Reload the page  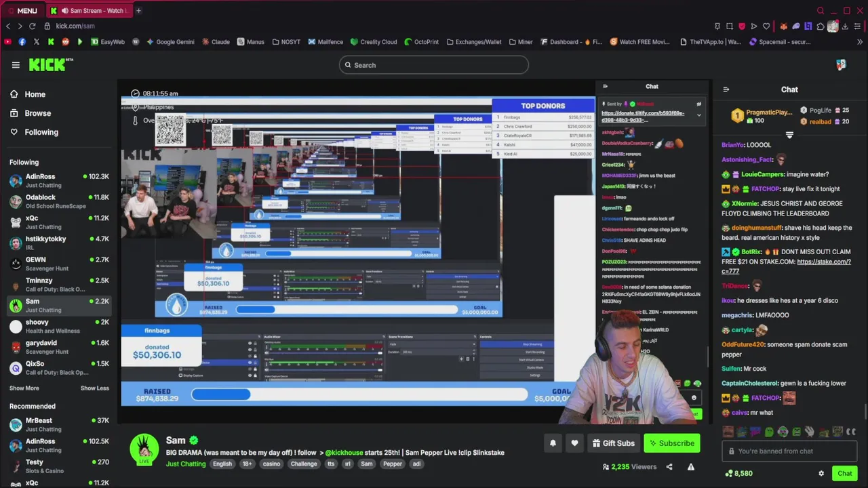(32, 26)
